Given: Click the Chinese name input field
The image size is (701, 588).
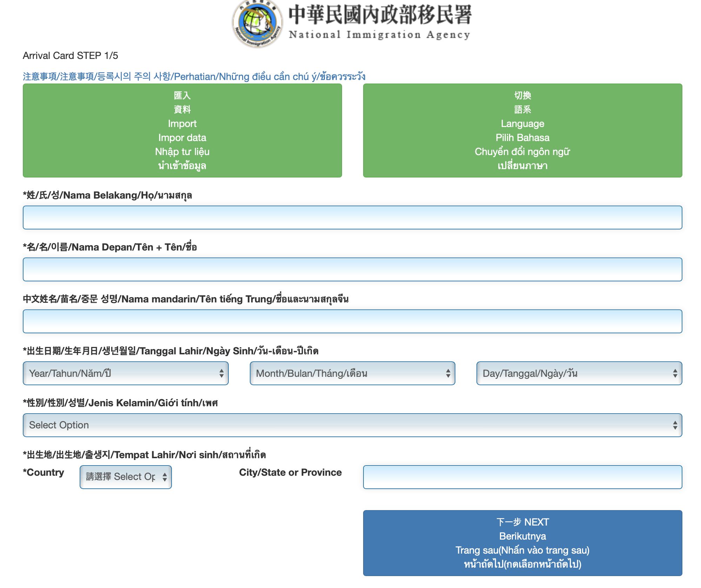Looking at the screenshot, I should [x=352, y=321].
